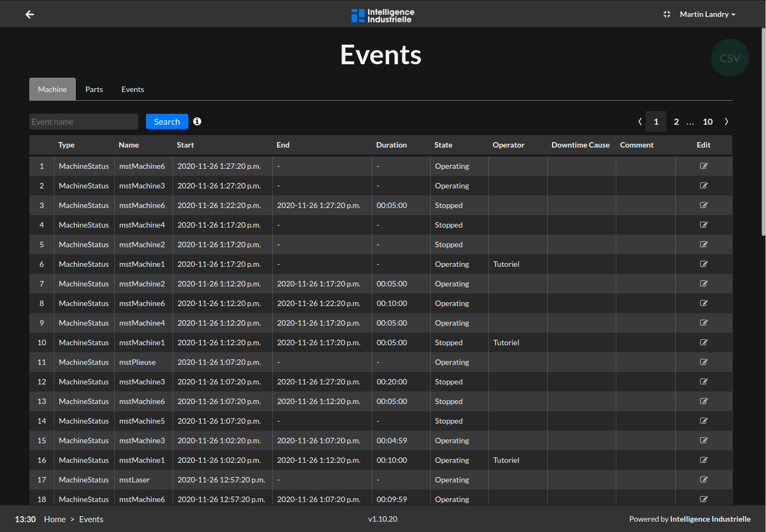Edit row 18 mstMachine6 event
Screen dimensions: 766x532
tap(703, 499)
